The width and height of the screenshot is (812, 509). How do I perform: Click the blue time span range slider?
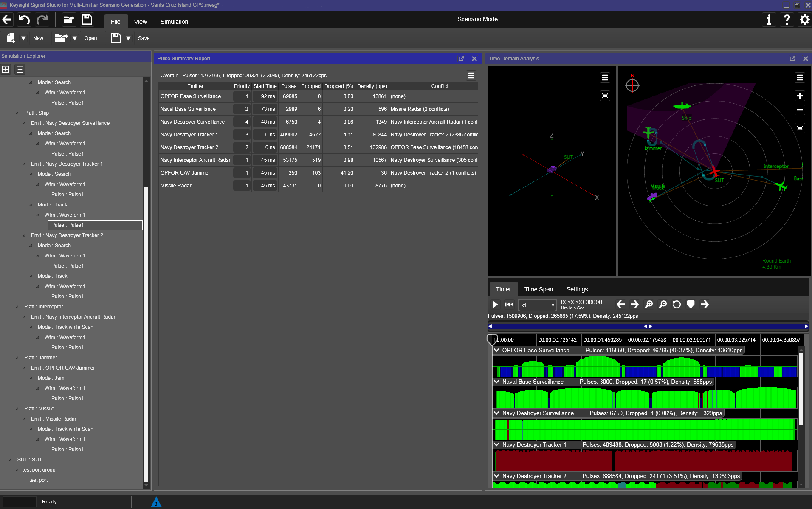[648, 326]
